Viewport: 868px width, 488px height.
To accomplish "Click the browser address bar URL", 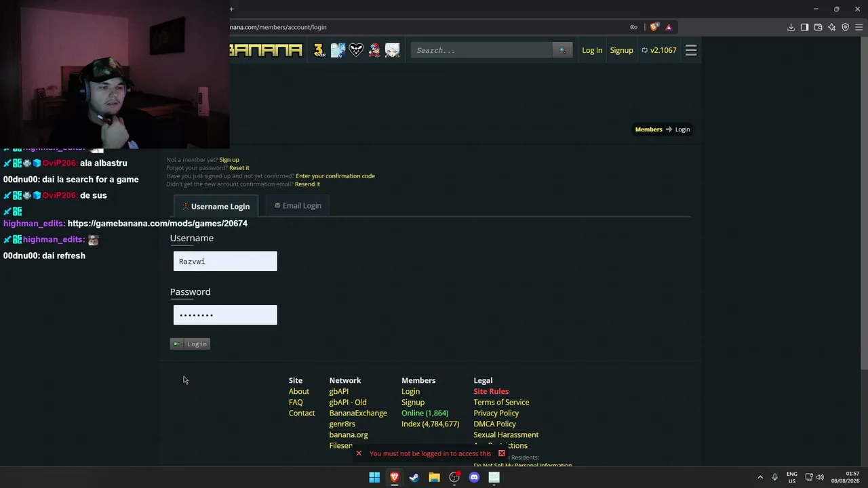I will point(279,27).
